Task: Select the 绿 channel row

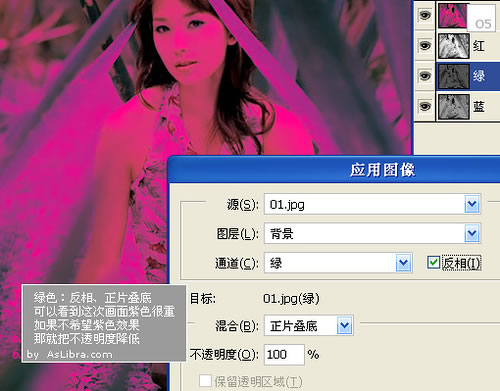Action: [x=468, y=76]
